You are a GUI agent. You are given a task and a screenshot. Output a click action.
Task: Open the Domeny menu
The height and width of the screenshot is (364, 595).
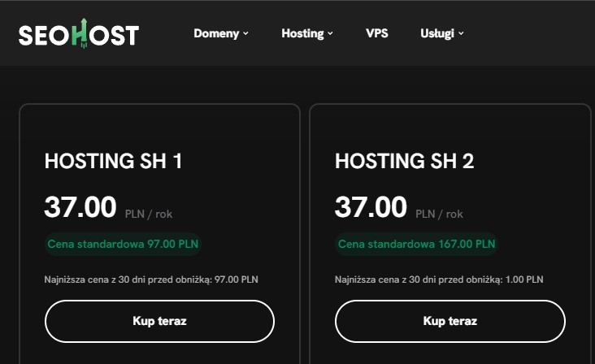(x=216, y=33)
